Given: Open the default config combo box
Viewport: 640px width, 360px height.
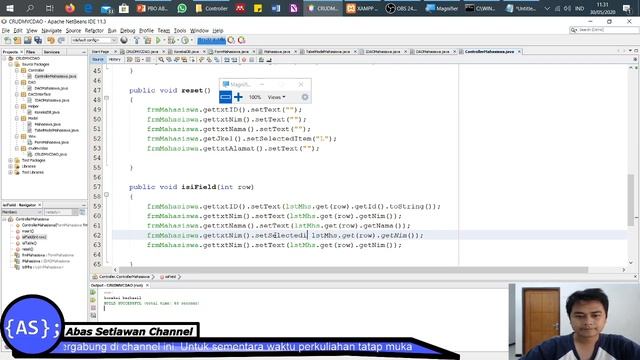Looking at the screenshot, I should click(x=94, y=40).
